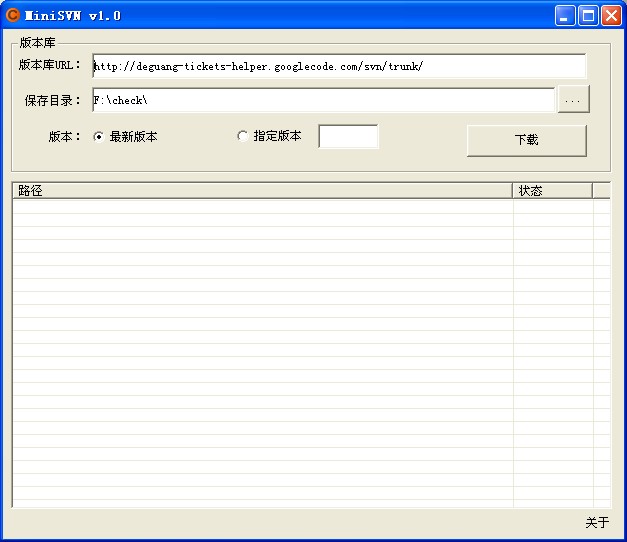Click into the 版本库URL text field

click(x=338, y=66)
